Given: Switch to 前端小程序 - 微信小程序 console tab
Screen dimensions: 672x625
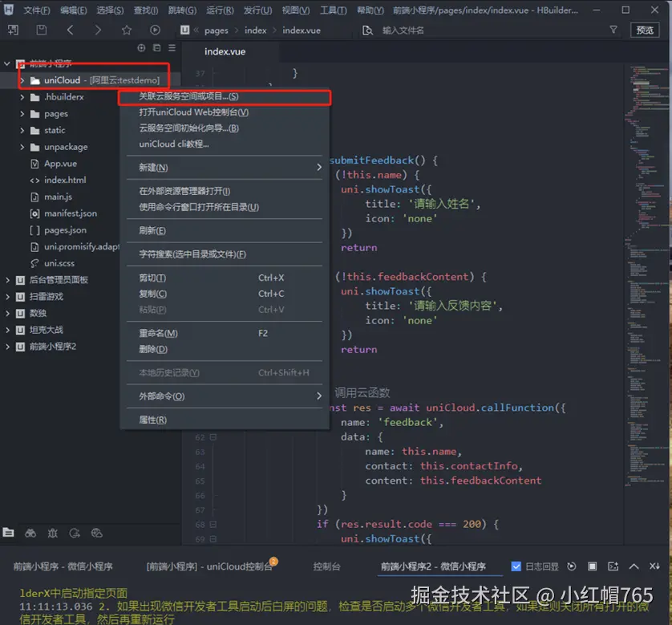Looking at the screenshot, I should [x=63, y=566].
